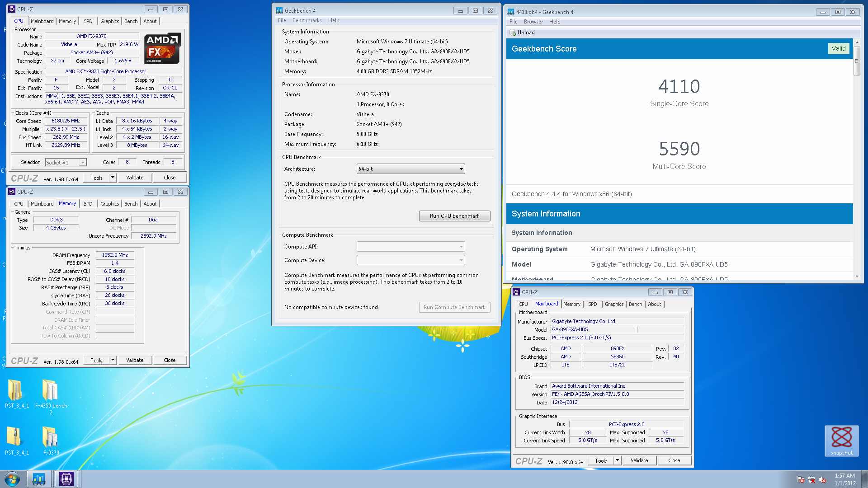Click Run CPU Benchmark button
Image resolution: width=868 pixels, height=488 pixels.
coord(454,216)
